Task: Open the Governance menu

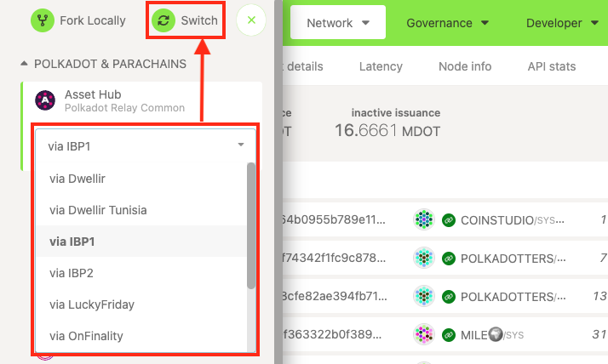Action: tap(447, 23)
